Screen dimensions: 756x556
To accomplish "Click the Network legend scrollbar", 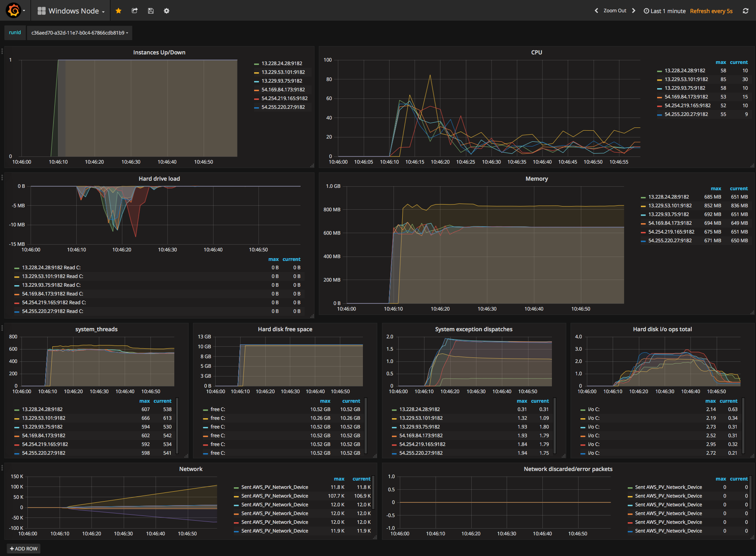I will point(373,492).
